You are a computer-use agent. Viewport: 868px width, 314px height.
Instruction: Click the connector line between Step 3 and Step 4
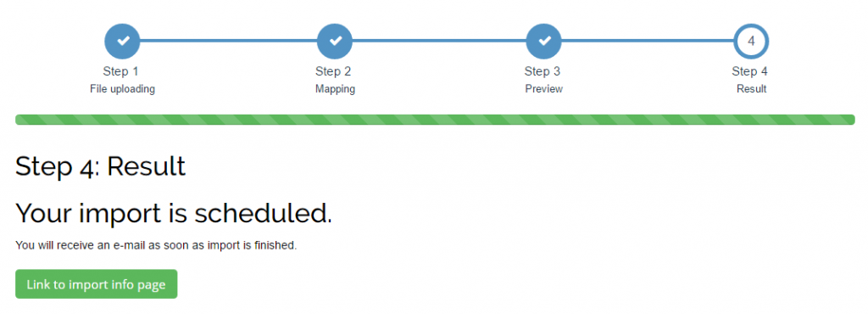pos(648,41)
